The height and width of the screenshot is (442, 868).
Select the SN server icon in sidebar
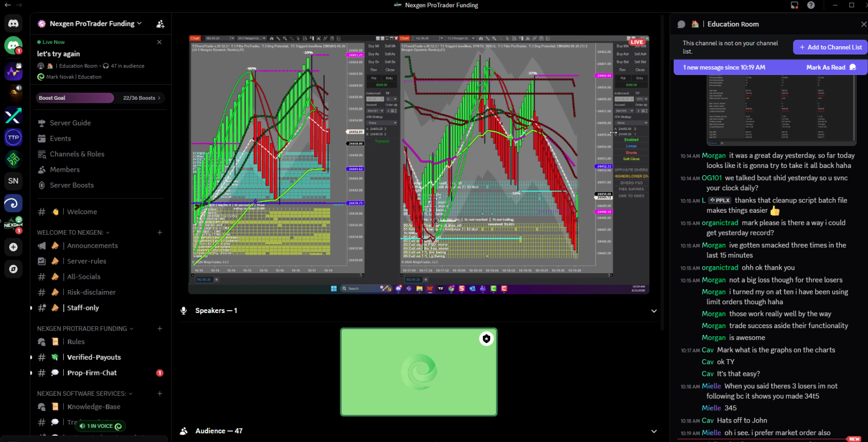pyautogui.click(x=13, y=181)
